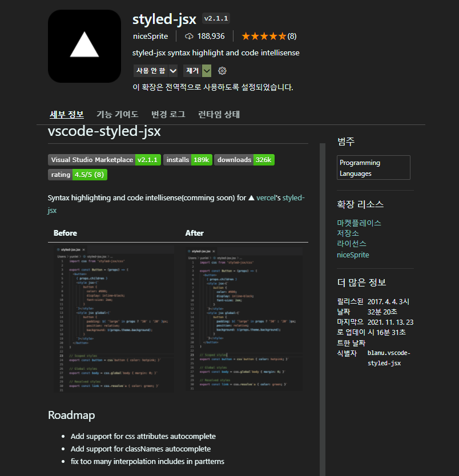Click the styled-jsx triangle logo
This screenshot has width=459, height=476.
84,46
